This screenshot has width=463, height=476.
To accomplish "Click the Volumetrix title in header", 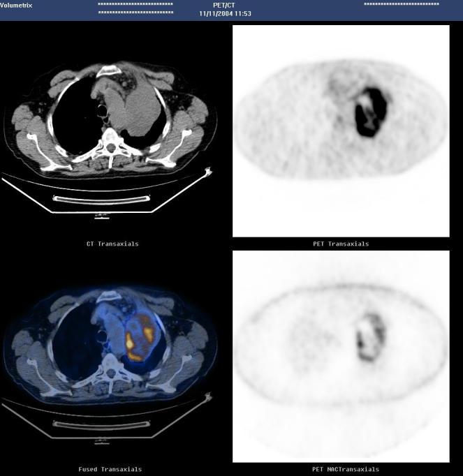I will click(17, 5).
